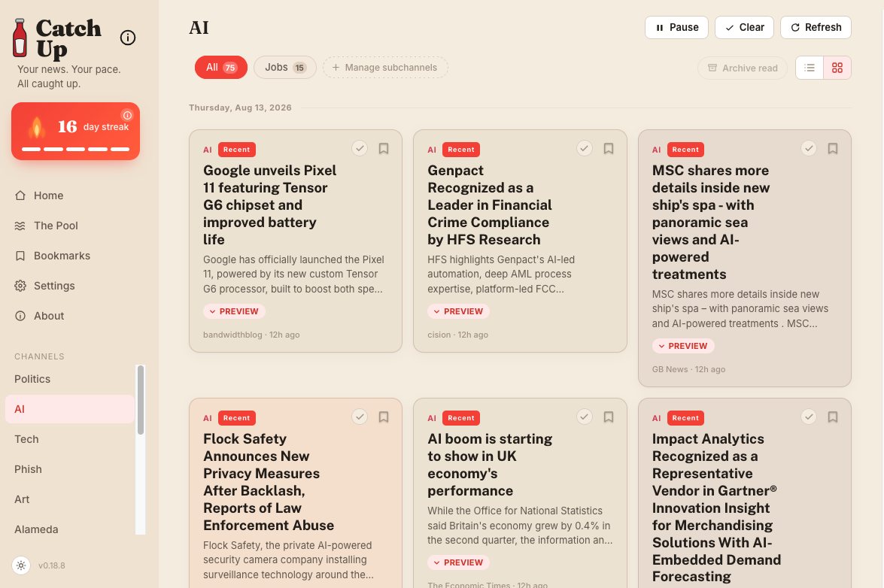Screen dimensions: 884x588
Task: Expand the preview on the Genpact card
Action: 458,311
